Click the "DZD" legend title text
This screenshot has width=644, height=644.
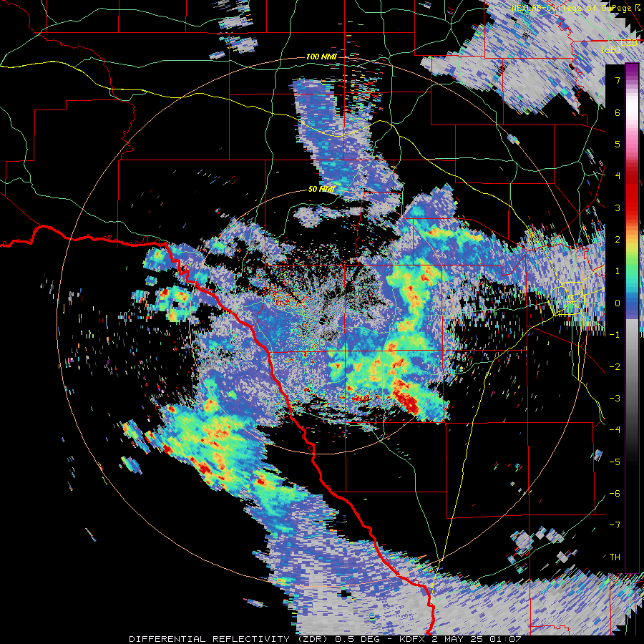tap(629, 43)
